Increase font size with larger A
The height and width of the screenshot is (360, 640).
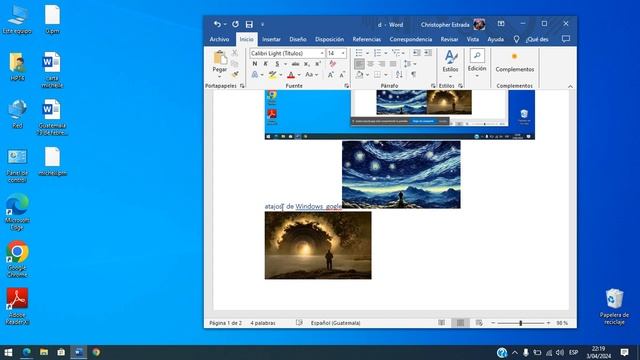331,75
